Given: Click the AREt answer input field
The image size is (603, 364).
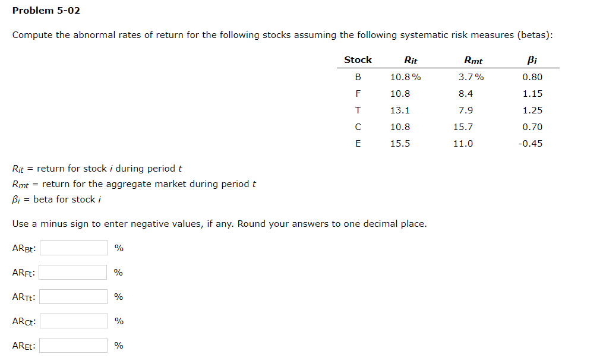Looking at the screenshot, I should click(73, 344).
